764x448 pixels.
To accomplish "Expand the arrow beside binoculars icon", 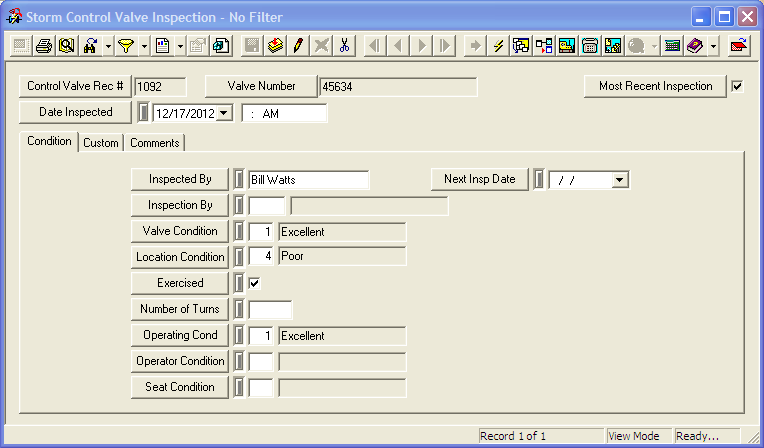I will tap(108, 46).
